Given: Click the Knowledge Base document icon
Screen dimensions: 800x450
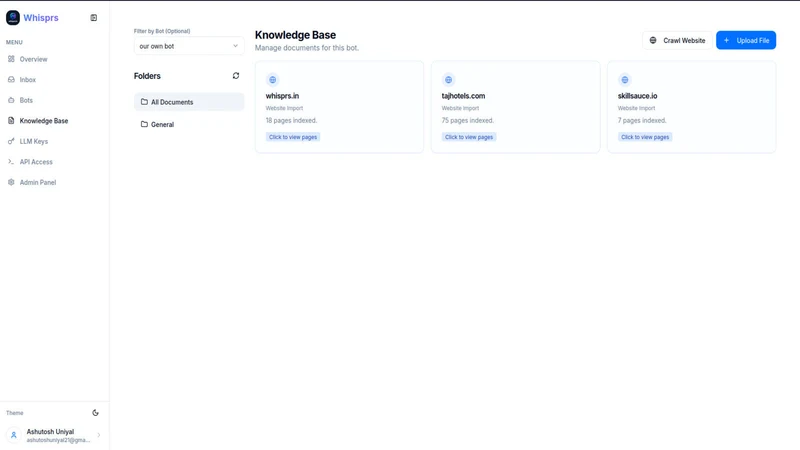Looking at the screenshot, I should pyautogui.click(x=11, y=121).
